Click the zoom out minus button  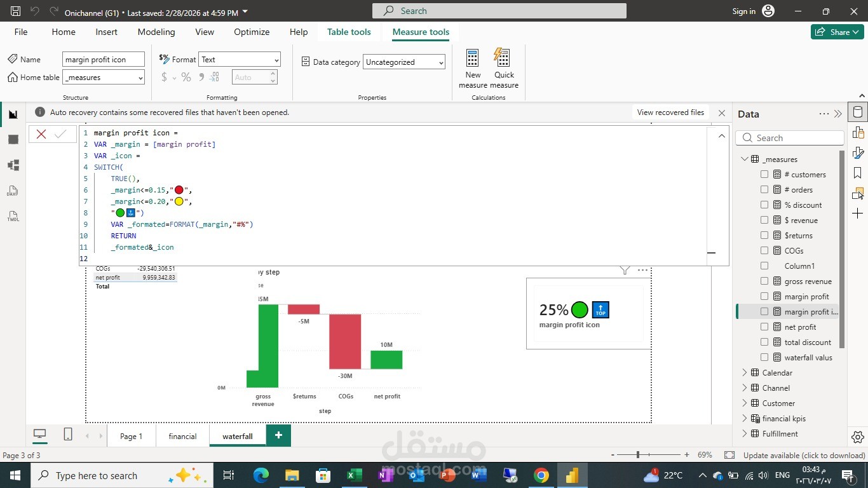click(x=612, y=455)
